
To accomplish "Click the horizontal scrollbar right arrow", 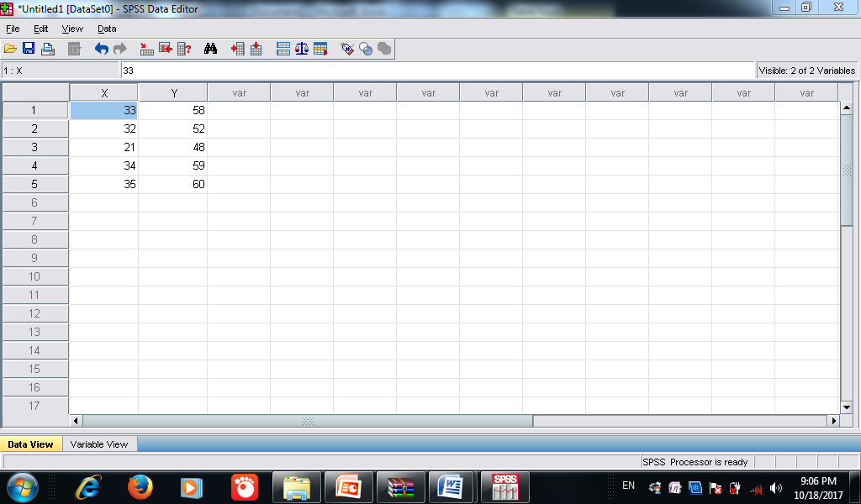I will (834, 421).
